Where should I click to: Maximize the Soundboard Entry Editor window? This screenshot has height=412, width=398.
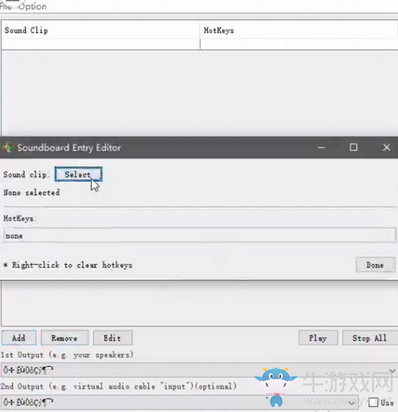[354, 147]
